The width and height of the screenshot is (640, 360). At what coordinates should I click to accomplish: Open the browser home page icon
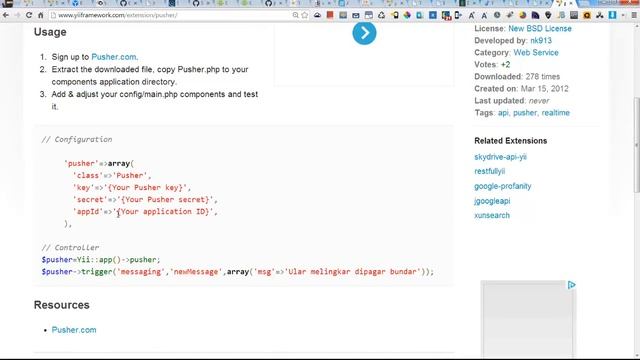[x=40, y=16]
